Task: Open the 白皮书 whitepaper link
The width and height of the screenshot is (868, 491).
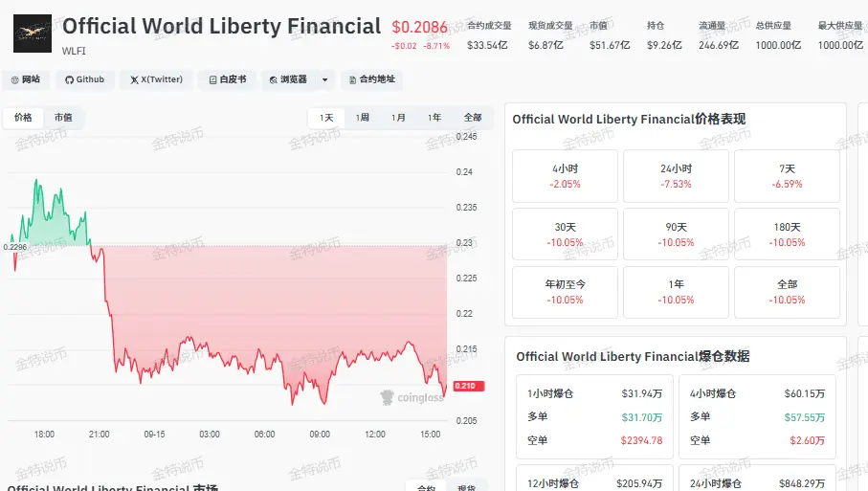Action: [228, 79]
